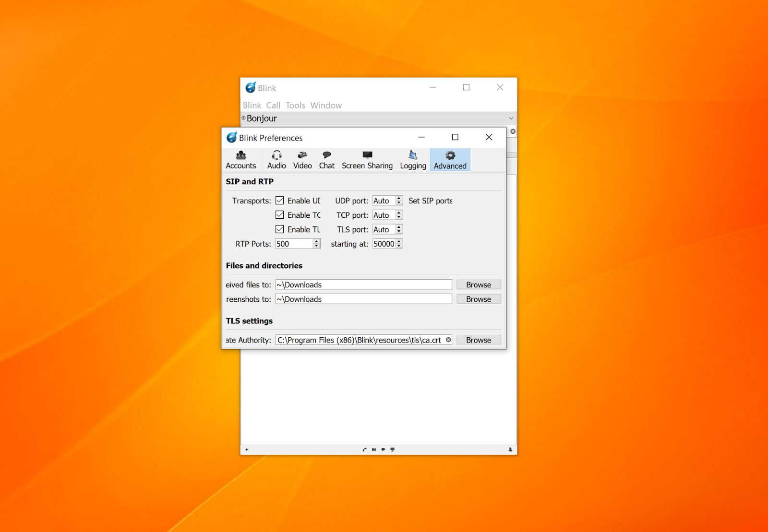Start audio call with phone icon
This screenshot has height=532, width=768.
tap(364, 449)
